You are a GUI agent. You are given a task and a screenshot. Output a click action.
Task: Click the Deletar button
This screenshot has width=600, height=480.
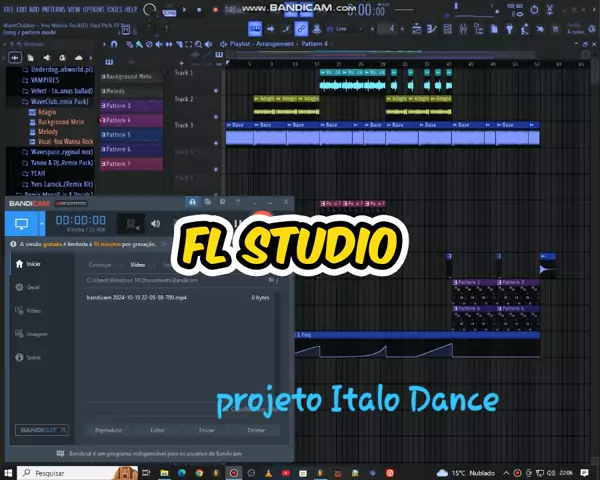(256, 430)
